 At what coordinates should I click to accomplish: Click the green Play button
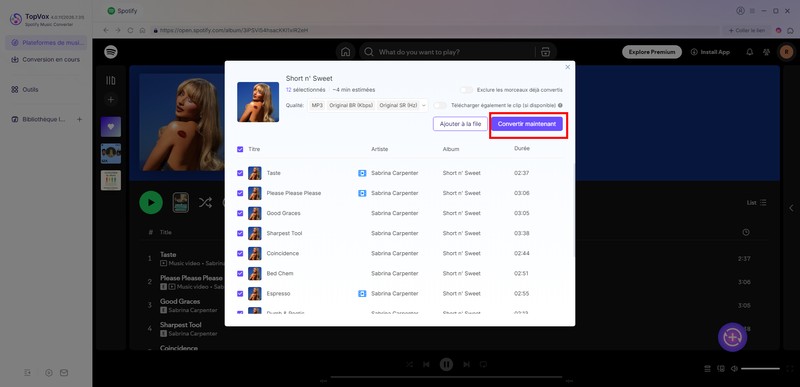point(151,202)
